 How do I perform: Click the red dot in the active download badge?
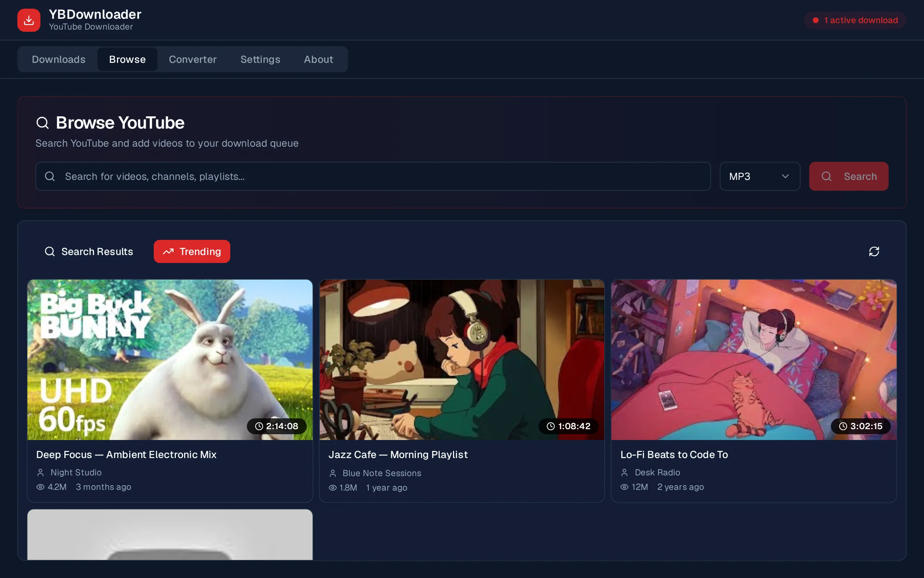(816, 20)
